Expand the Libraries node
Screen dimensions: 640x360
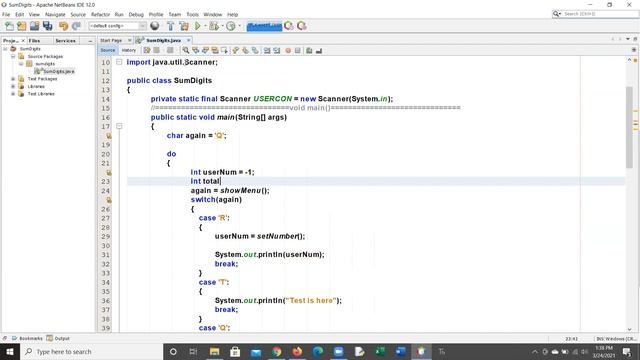pyautogui.click(x=13, y=87)
